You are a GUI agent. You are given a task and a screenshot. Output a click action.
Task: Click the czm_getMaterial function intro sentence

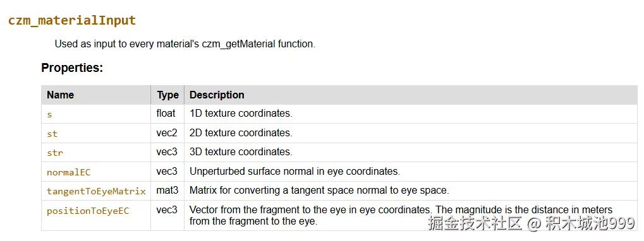(185, 44)
